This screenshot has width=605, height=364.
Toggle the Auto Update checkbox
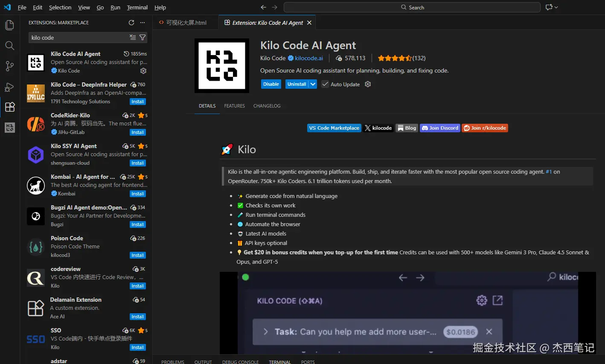[325, 84]
